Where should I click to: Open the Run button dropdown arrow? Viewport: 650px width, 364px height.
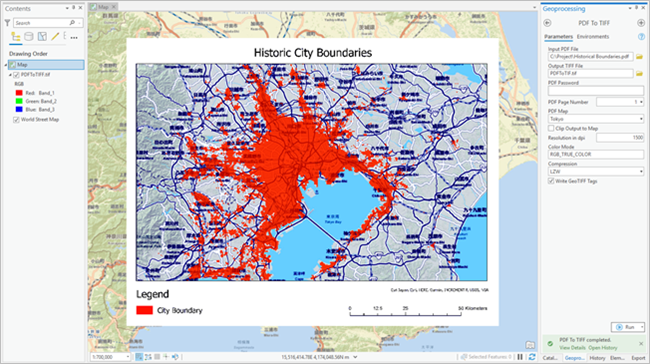tap(642, 327)
